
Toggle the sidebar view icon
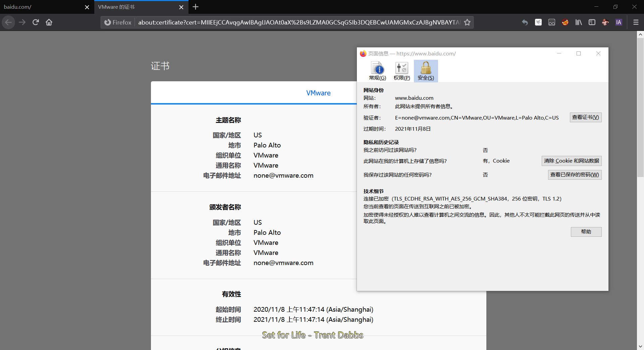point(592,22)
